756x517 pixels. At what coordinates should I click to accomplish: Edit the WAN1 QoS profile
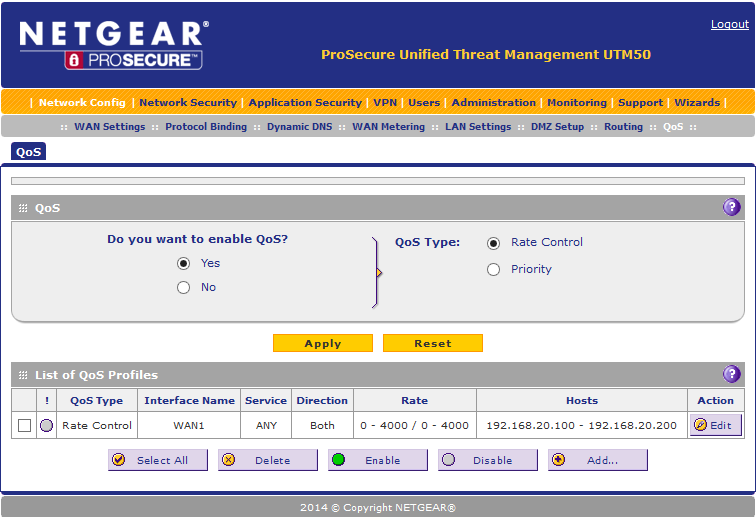715,425
